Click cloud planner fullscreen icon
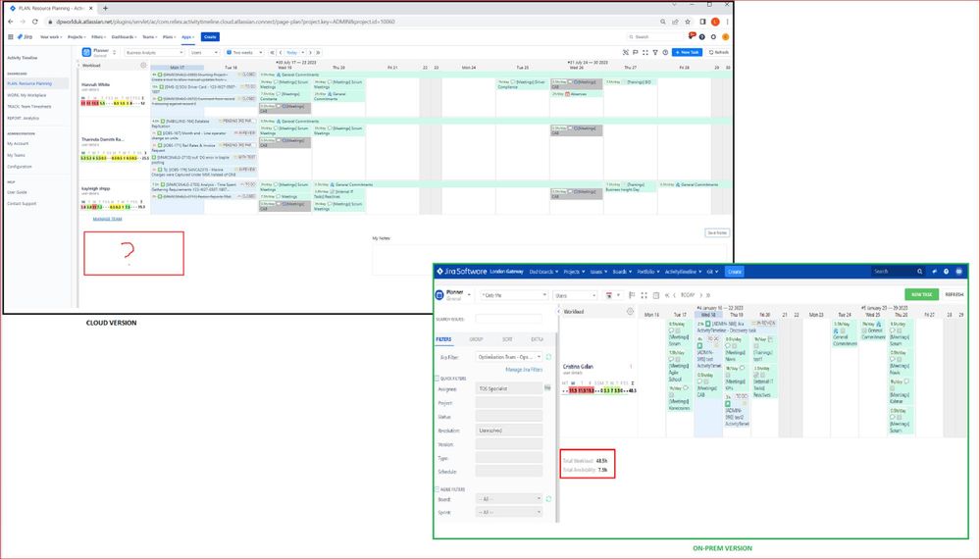 click(645, 52)
